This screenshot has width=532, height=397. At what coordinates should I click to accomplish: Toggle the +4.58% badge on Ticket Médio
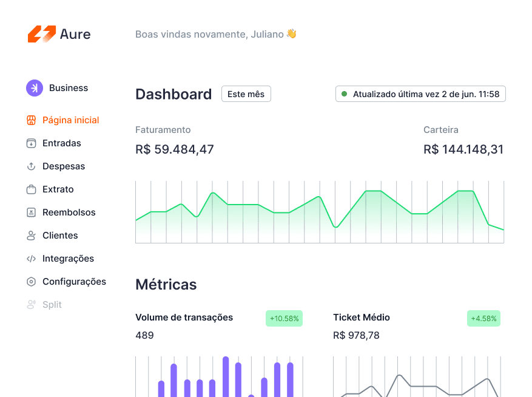tap(483, 318)
